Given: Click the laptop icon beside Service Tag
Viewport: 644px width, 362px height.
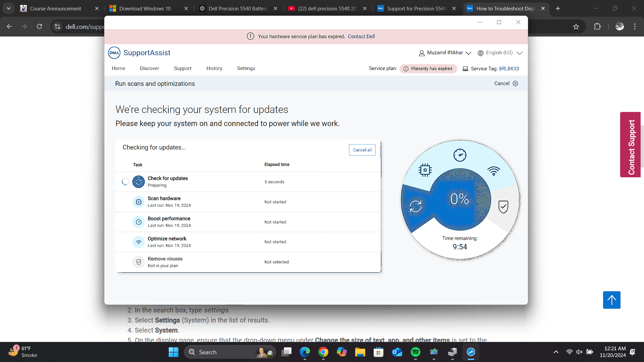Looking at the screenshot, I should [465, 69].
